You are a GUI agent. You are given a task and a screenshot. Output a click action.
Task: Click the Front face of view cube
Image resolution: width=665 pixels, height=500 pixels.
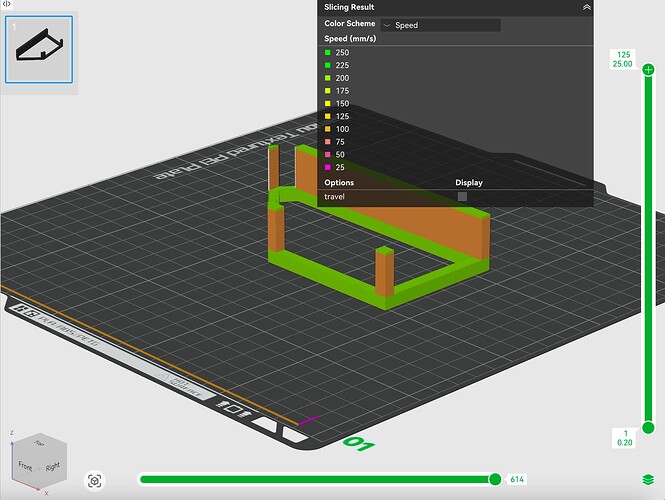click(x=25, y=466)
